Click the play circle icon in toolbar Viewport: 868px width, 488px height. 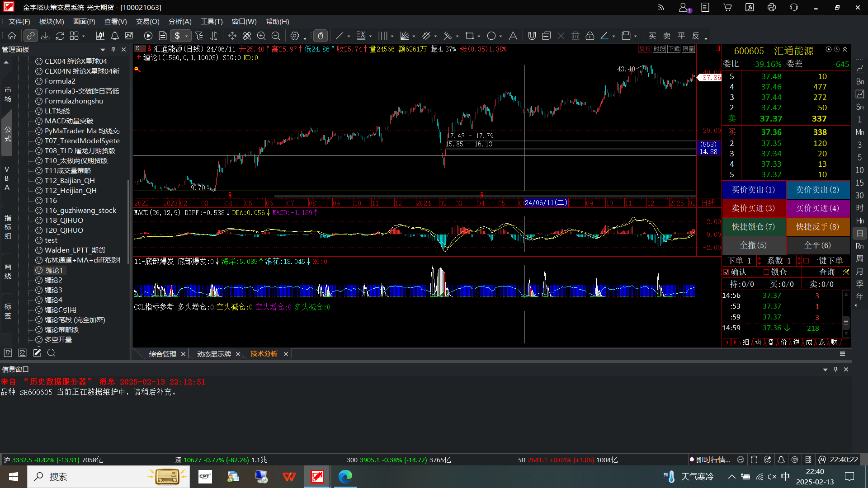(148, 36)
